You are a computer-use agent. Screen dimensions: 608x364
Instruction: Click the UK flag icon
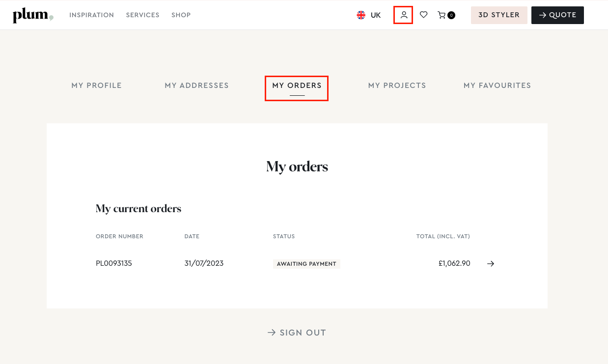(x=361, y=15)
